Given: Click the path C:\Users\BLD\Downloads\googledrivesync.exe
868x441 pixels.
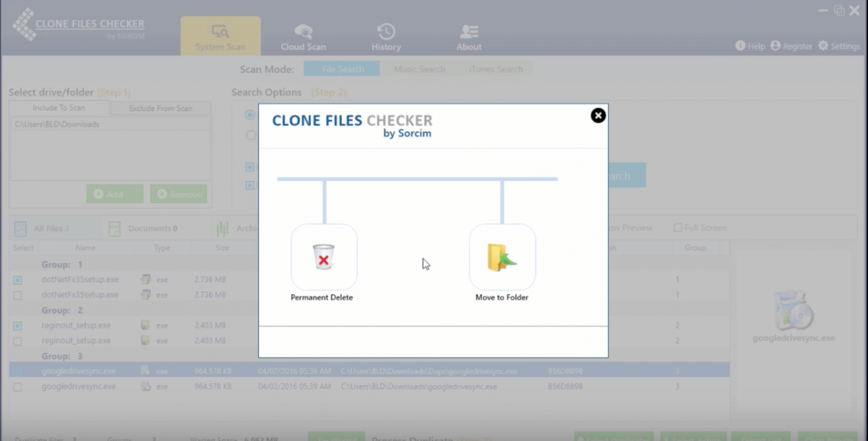Looking at the screenshot, I should pos(418,387).
